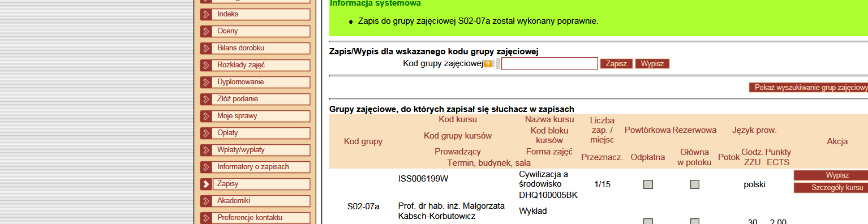The height and width of the screenshot is (224, 868).
Task: Click the Informacja systemowa heading
Action: (375, 3)
